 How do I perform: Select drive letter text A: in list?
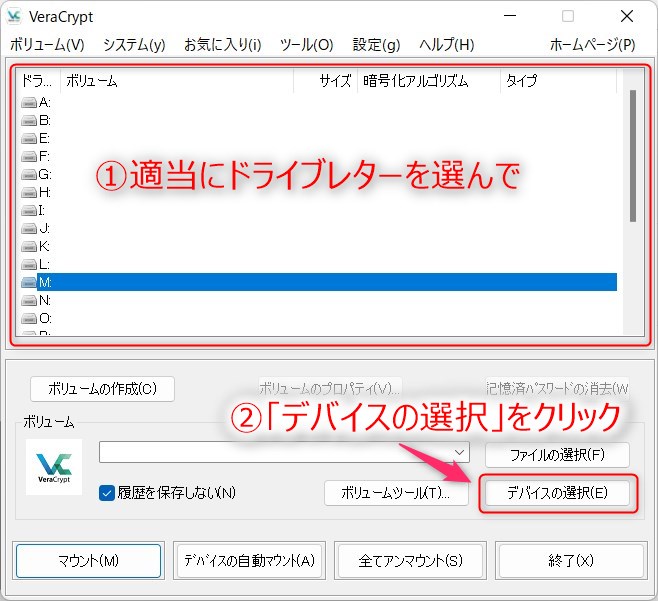(x=45, y=102)
